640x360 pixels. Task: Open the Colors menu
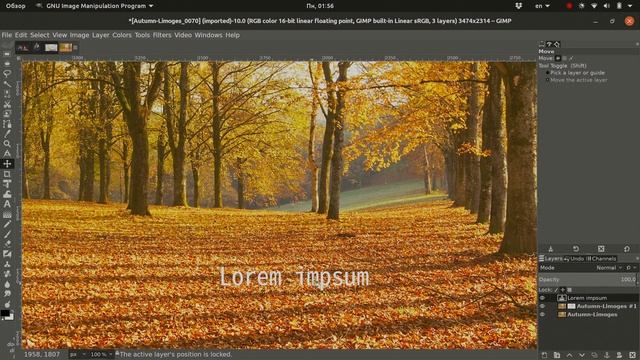(x=122, y=35)
